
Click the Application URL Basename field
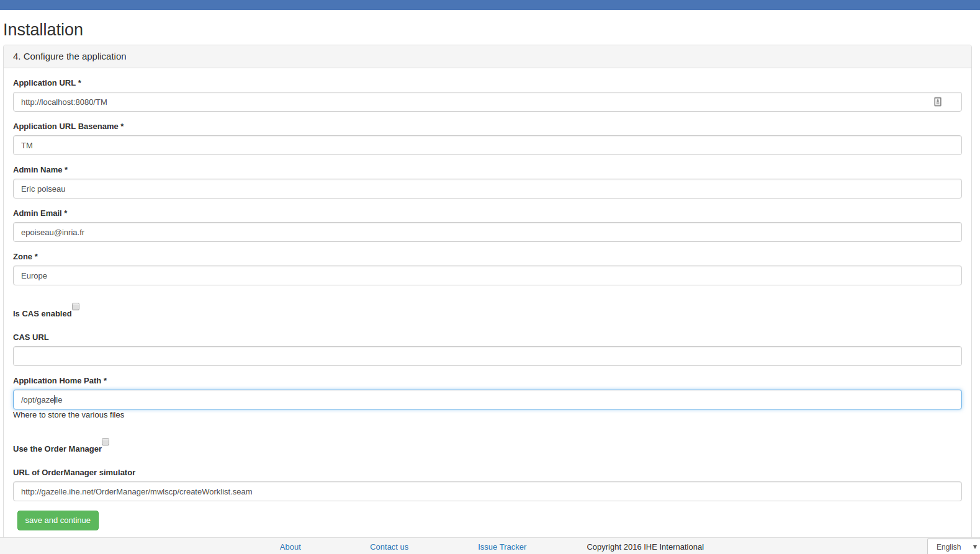pos(487,145)
